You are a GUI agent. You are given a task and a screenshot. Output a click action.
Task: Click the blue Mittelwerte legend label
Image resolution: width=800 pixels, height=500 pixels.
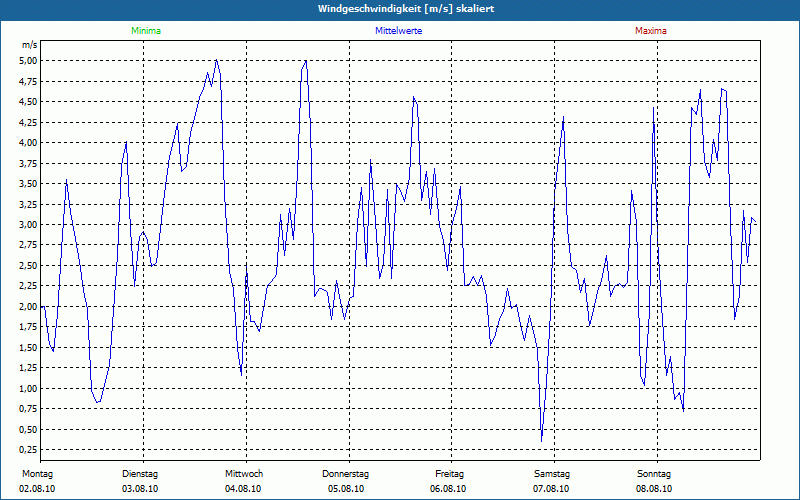tap(398, 31)
